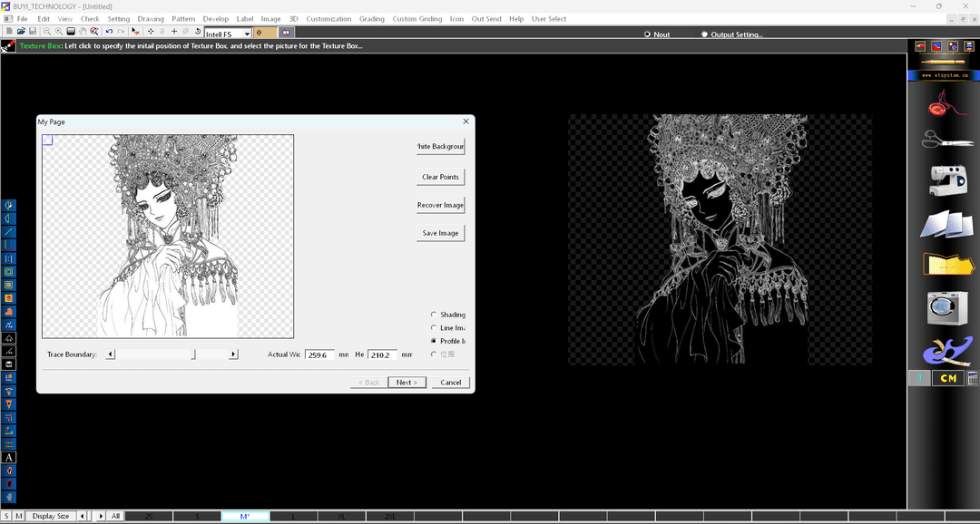Screen dimensions: 980x524
Task: Click the yellow pattern folder icon
Action: point(947,264)
